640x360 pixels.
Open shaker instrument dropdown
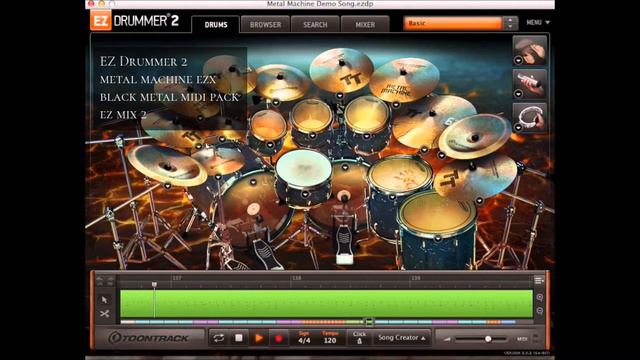point(518,94)
